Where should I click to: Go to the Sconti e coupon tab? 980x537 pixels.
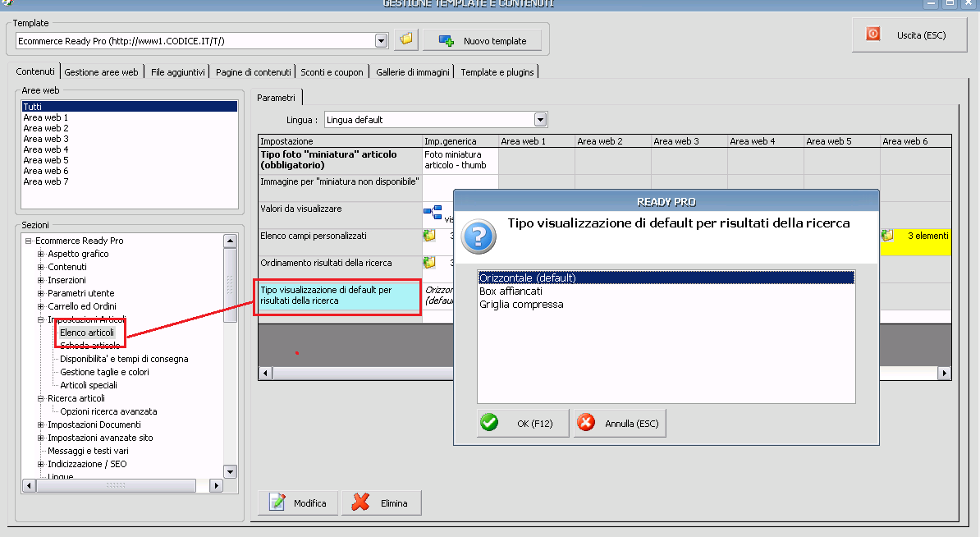click(x=332, y=72)
